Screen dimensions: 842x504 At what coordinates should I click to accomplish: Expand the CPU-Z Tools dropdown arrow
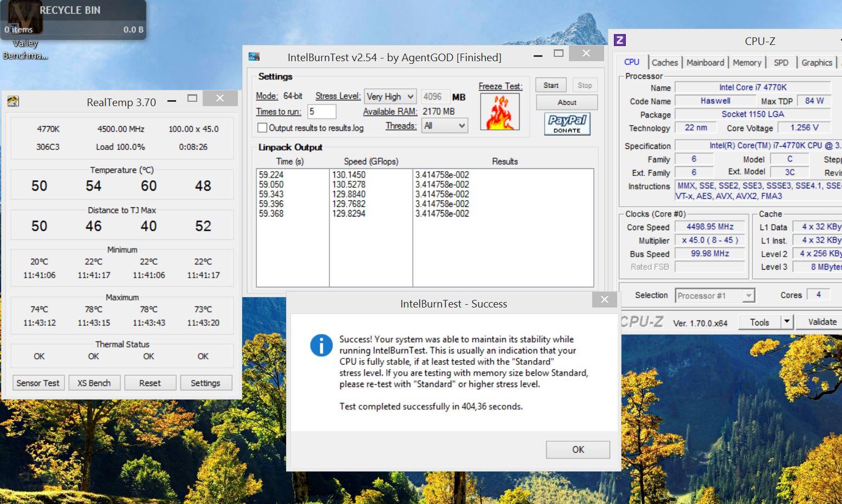[x=787, y=322]
